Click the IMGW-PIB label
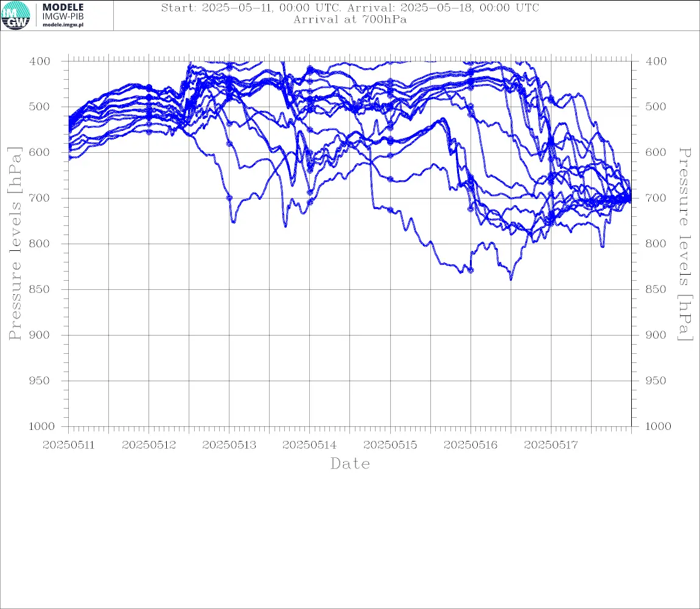 [x=63, y=16]
